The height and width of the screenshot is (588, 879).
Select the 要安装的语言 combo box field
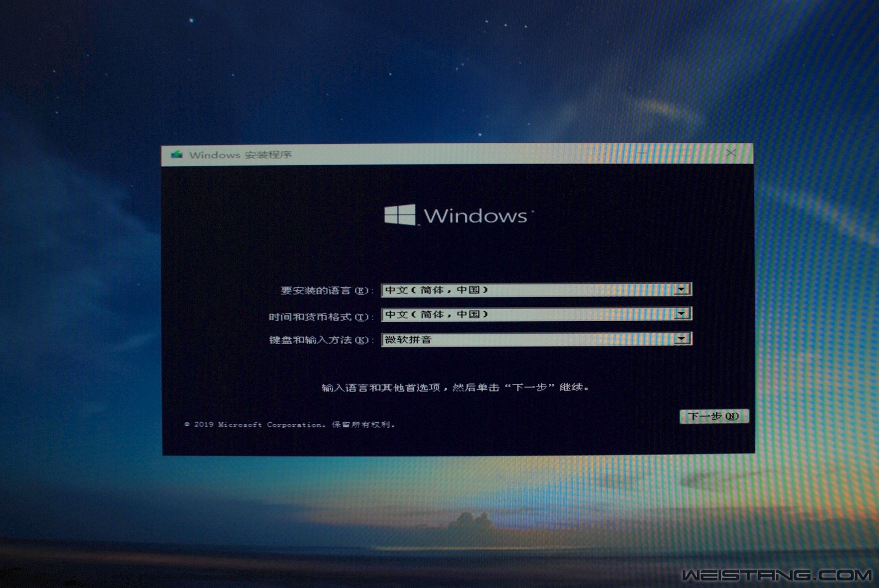pos(536,289)
